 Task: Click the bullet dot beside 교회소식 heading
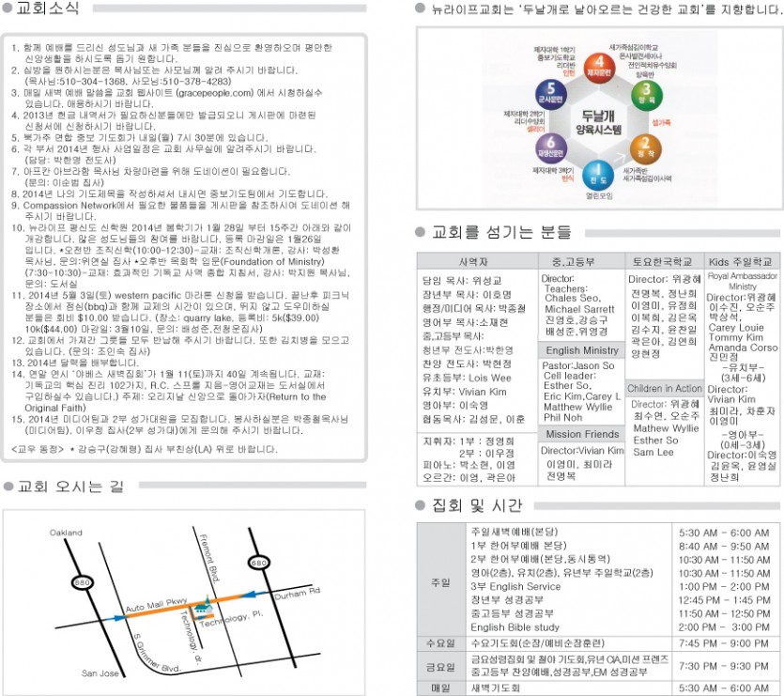(x=8, y=8)
